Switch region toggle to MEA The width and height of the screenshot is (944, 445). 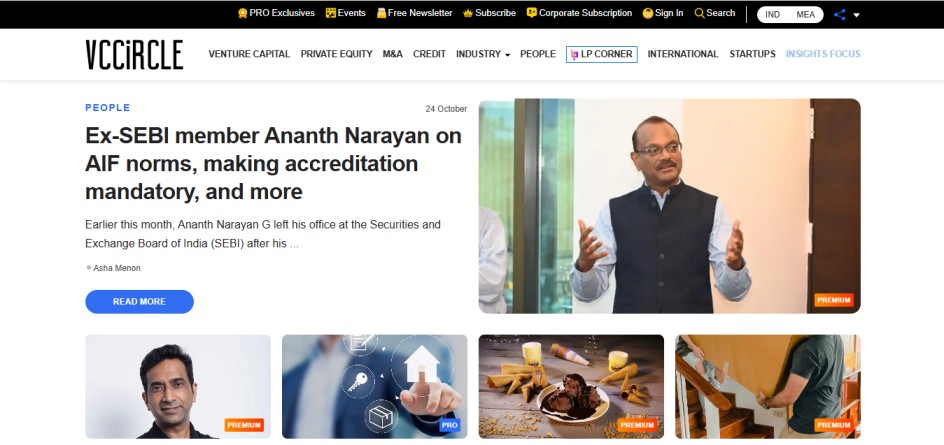click(806, 14)
